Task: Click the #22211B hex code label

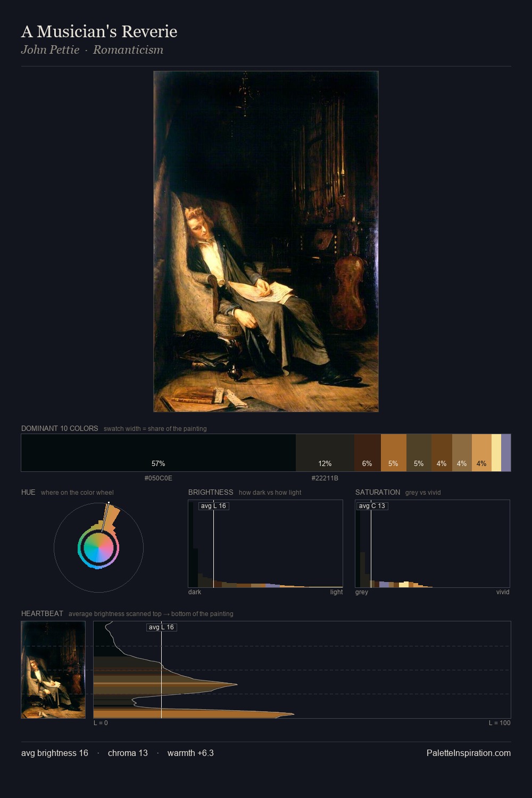Action: pyautogui.click(x=325, y=478)
